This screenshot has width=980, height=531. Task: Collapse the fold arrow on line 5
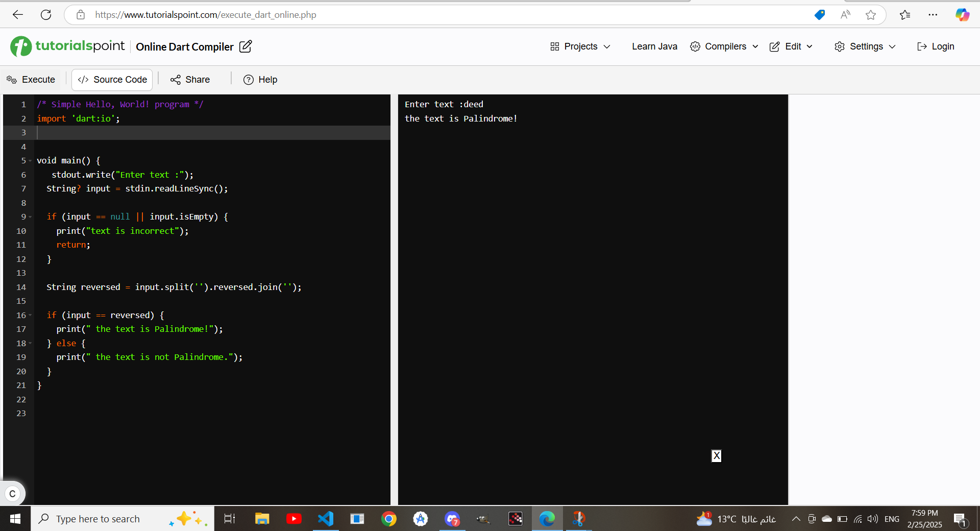tap(30, 161)
